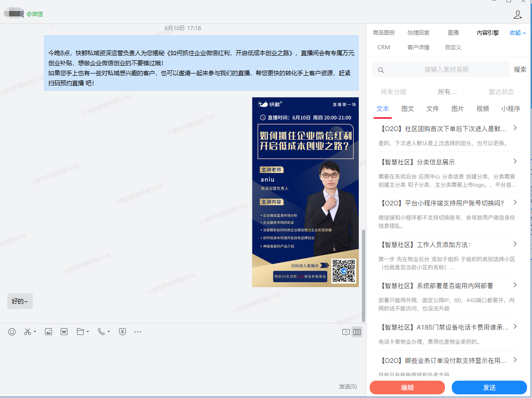
Task: Click the material name search field
Action: [x=446, y=70]
